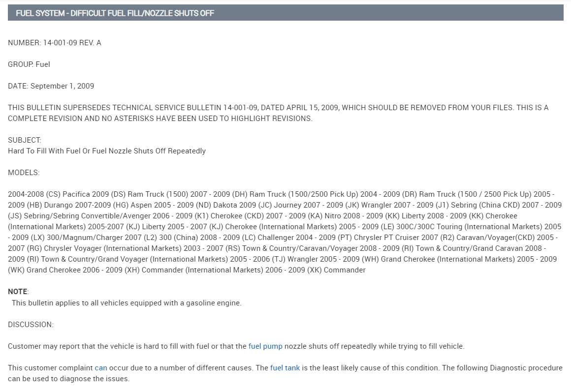Viewport: 571px width, 392px height.
Task: Click the bulletin NUMBER 14-001-09 REV. A line
Action: 55,43
